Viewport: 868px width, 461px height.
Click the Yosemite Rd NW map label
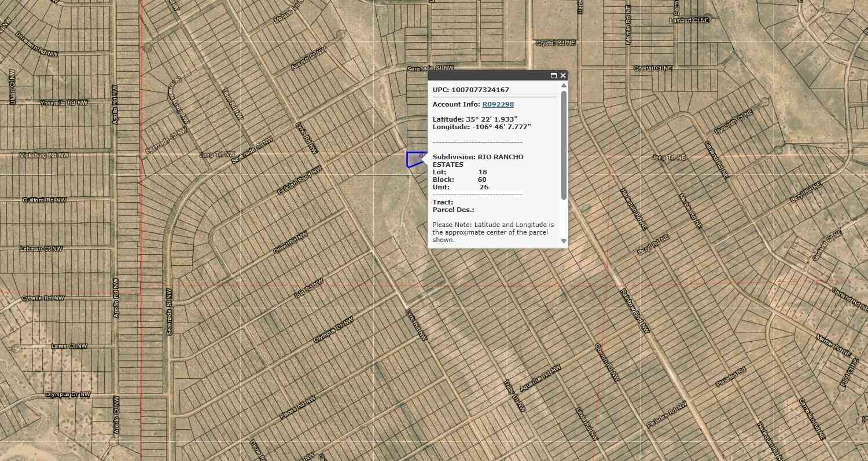(64, 103)
